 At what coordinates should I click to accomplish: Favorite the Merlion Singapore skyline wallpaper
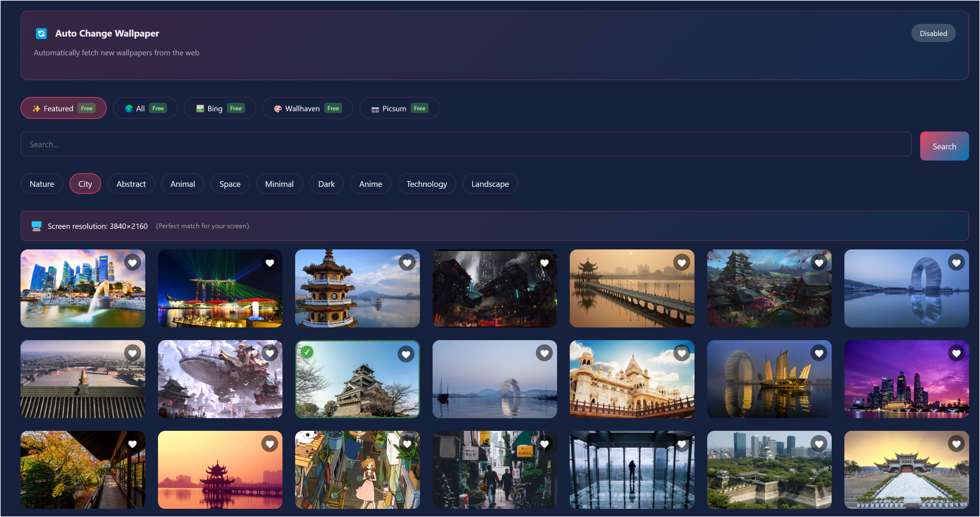click(x=132, y=263)
